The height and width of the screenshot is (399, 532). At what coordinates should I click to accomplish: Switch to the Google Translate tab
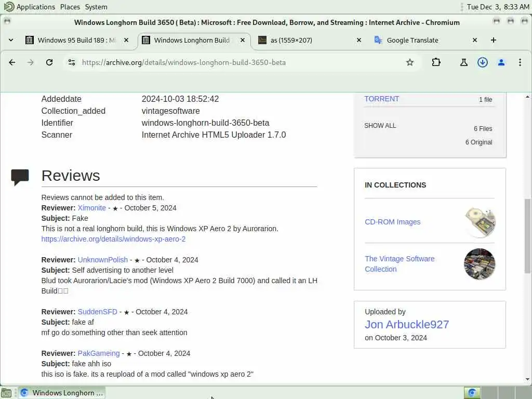[x=427, y=40]
